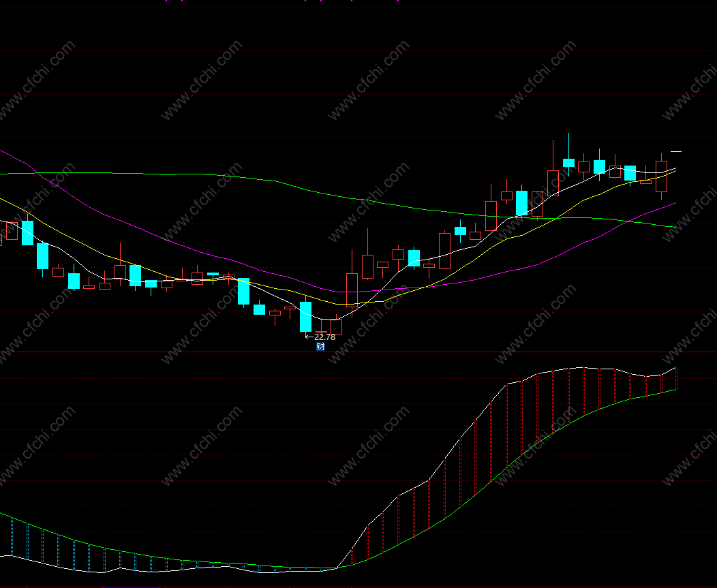Image resolution: width=717 pixels, height=588 pixels.
Task: Click the 22.78 lowest price label
Action: coord(324,337)
